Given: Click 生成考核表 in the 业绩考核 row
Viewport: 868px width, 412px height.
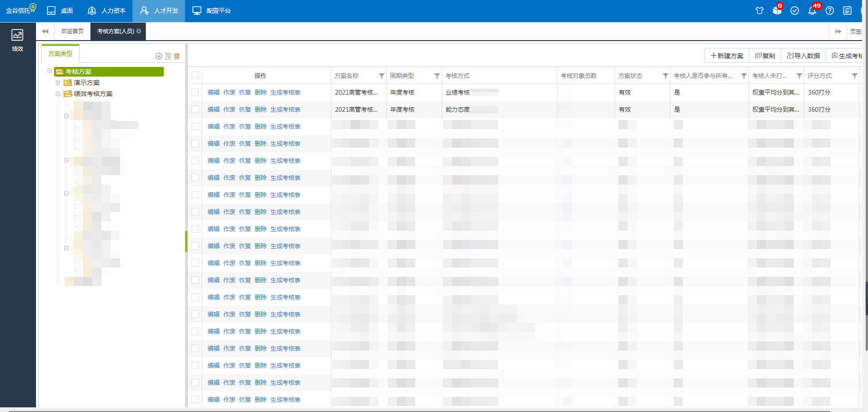Looking at the screenshot, I should point(285,92).
